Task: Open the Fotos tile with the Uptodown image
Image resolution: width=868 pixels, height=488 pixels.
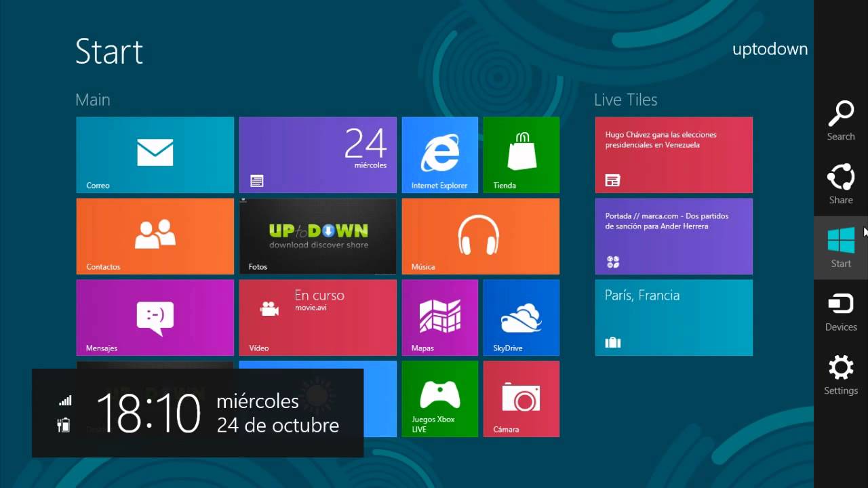Action: point(317,236)
